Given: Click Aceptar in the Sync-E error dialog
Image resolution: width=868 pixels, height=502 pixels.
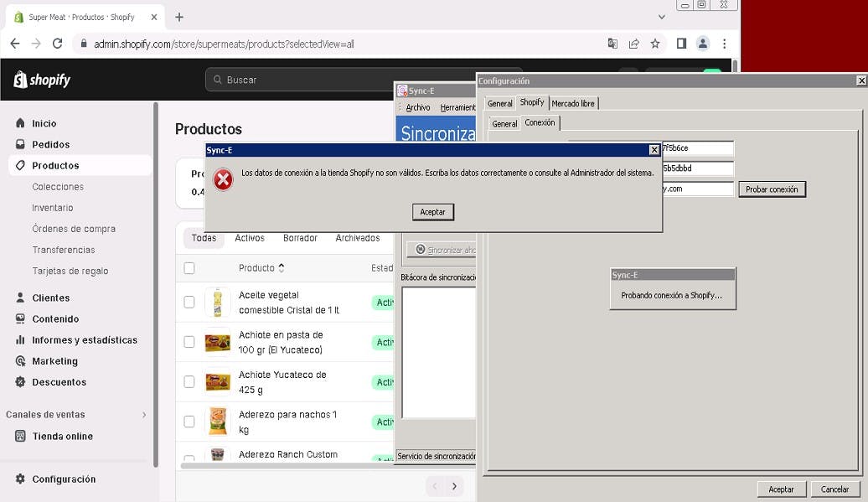Looking at the screenshot, I should click(433, 212).
